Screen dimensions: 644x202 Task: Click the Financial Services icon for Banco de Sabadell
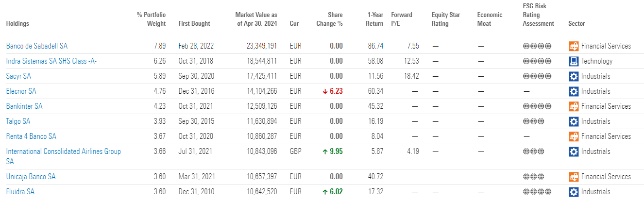pos(574,46)
